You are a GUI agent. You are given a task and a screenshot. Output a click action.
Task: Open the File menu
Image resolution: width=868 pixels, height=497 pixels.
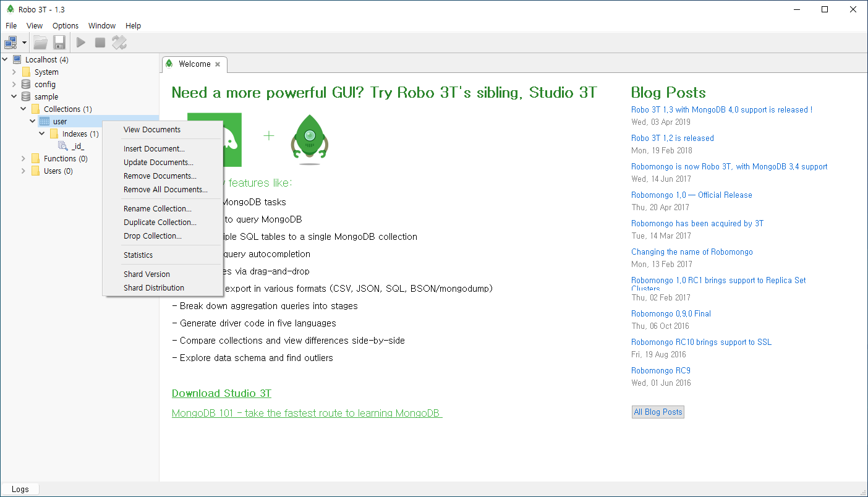[x=11, y=25]
